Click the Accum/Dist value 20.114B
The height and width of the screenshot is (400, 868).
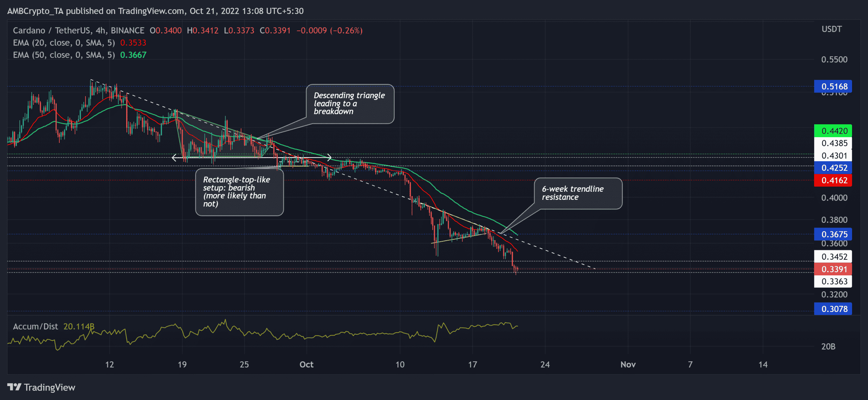(x=79, y=327)
